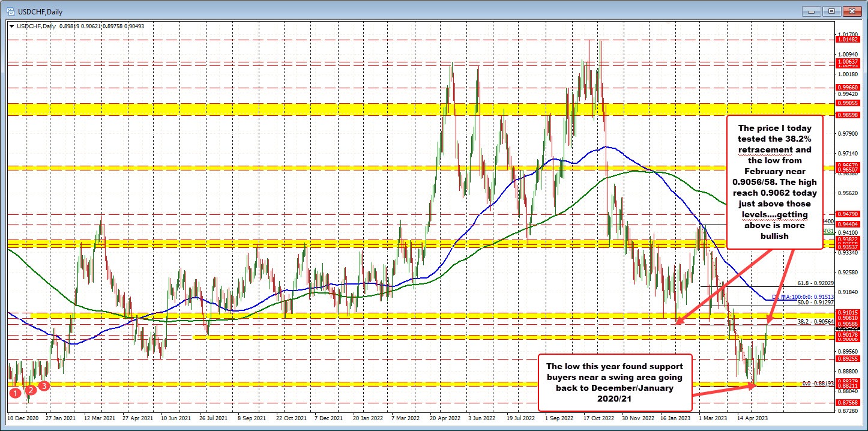
Task: Select the annotation describing the 38.2% retracement test
Action: click(x=776, y=182)
